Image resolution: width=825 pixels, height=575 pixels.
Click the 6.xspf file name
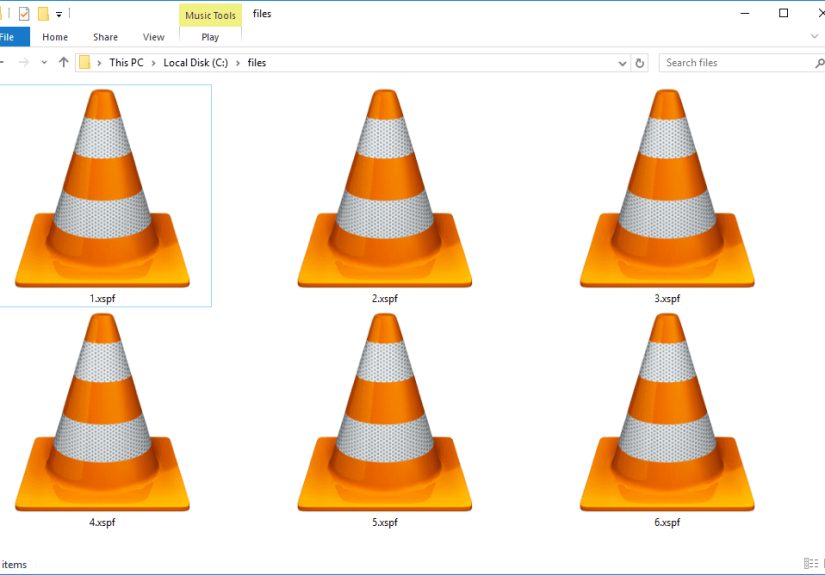(x=667, y=522)
